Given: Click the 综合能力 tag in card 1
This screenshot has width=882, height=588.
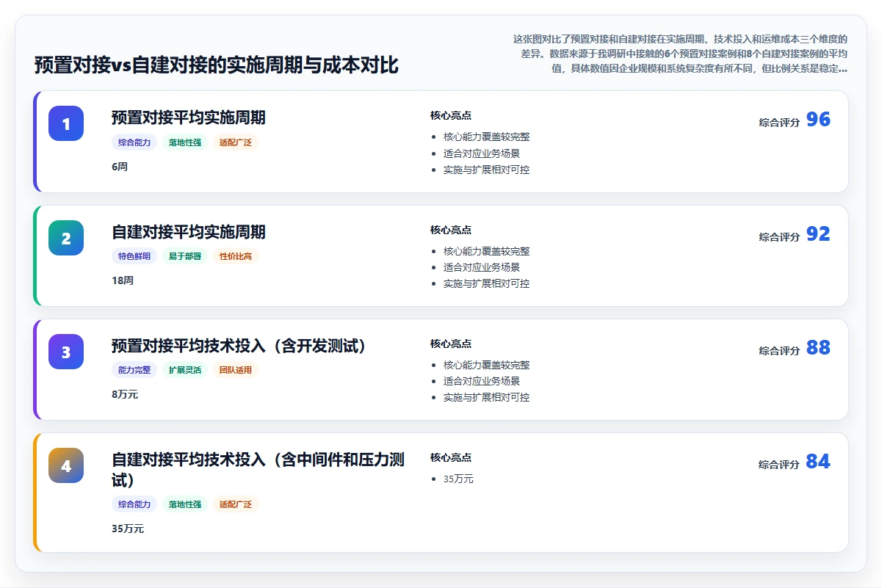Looking at the screenshot, I should tap(134, 142).
